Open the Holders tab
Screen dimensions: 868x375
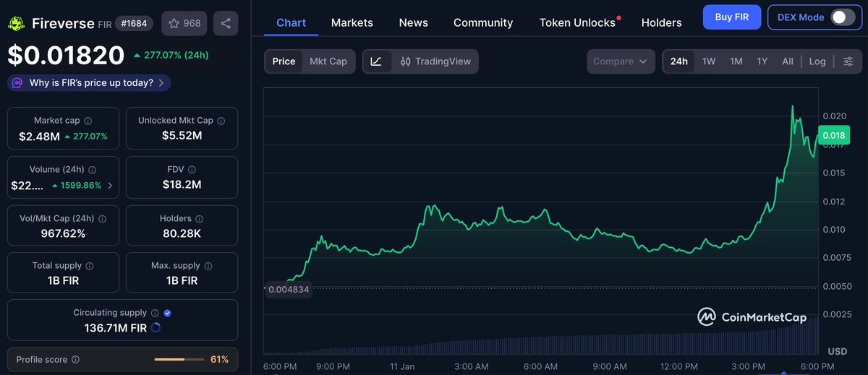(662, 22)
